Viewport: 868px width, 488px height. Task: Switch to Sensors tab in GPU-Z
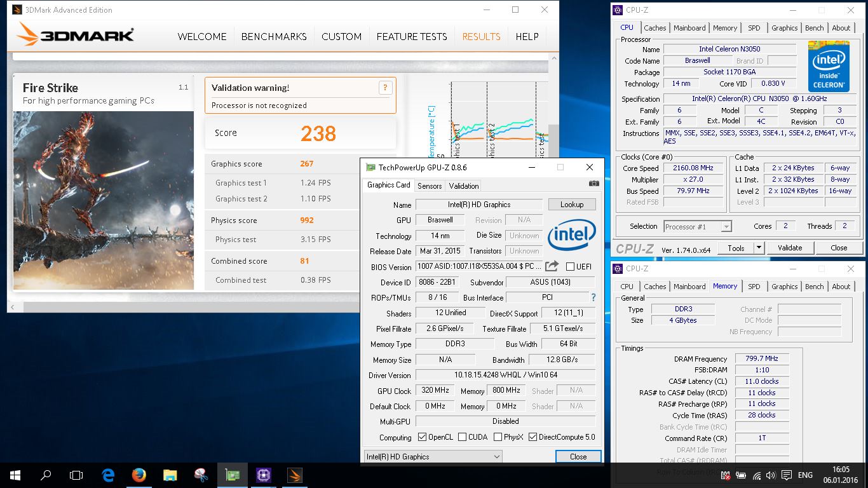coord(430,186)
